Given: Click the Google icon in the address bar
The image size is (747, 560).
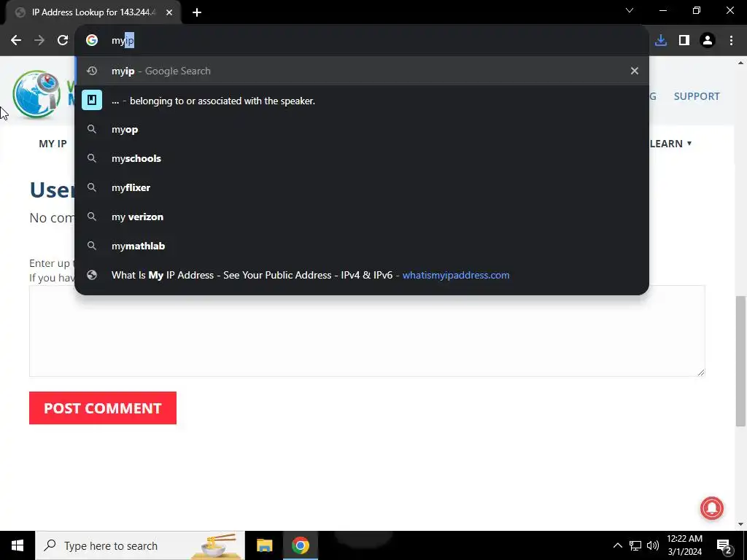Looking at the screenshot, I should tap(92, 41).
